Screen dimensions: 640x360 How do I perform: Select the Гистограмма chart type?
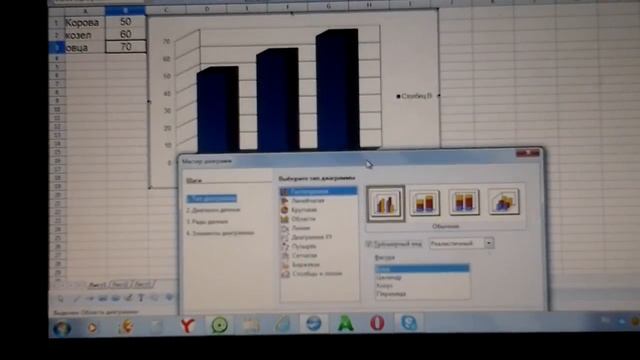tap(318, 191)
